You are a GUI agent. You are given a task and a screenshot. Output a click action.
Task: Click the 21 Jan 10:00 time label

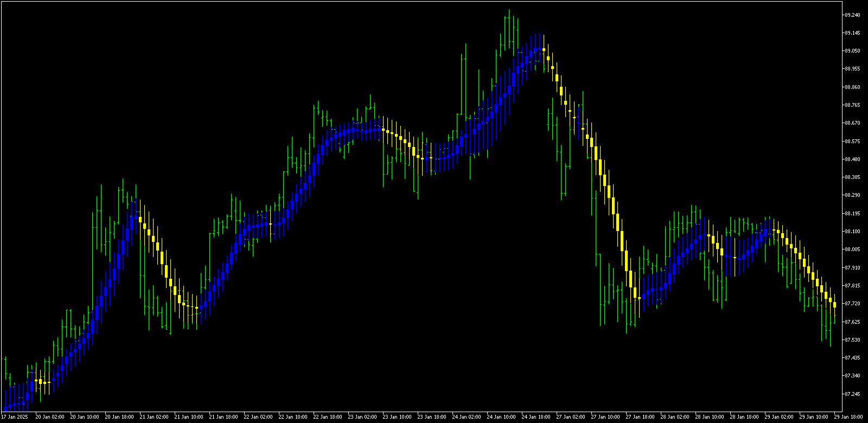(189, 417)
